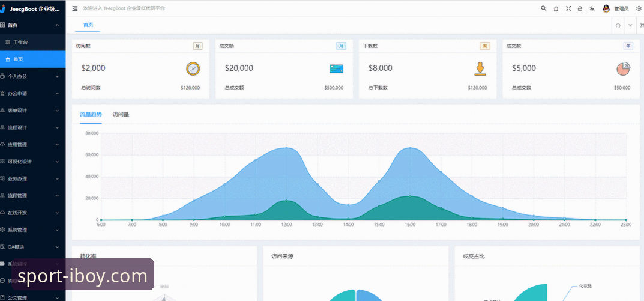Click the blue valley point at 14:00

[x=348, y=205]
